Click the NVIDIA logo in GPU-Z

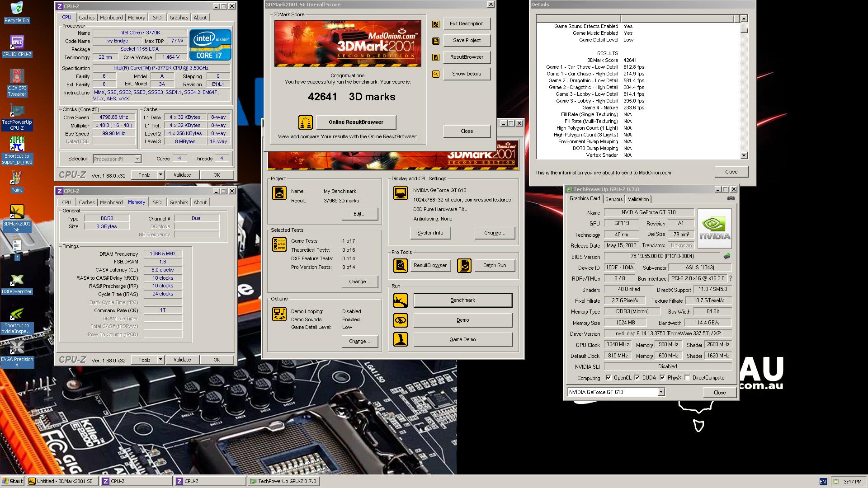click(714, 228)
